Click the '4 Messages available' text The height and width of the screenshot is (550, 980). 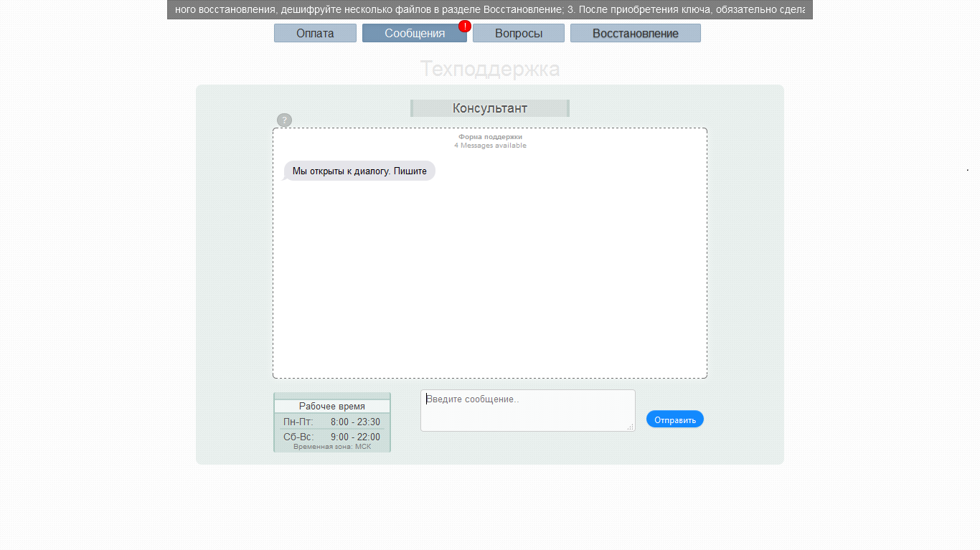[x=490, y=146]
